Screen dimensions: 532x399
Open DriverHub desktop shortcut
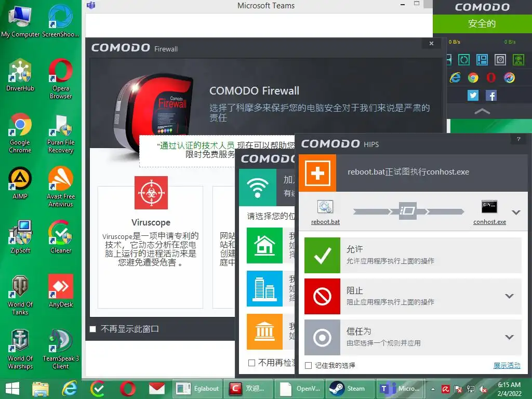point(20,75)
